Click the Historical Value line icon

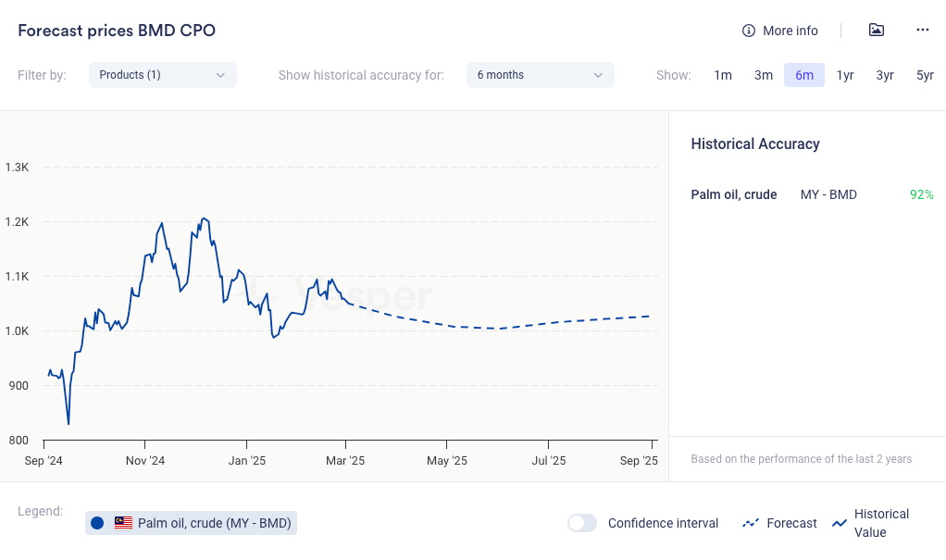840,524
